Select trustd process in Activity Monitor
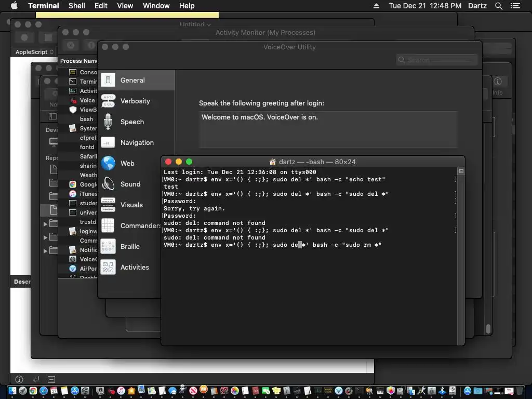Image resolution: width=532 pixels, height=399 pixels. [78, 222]
